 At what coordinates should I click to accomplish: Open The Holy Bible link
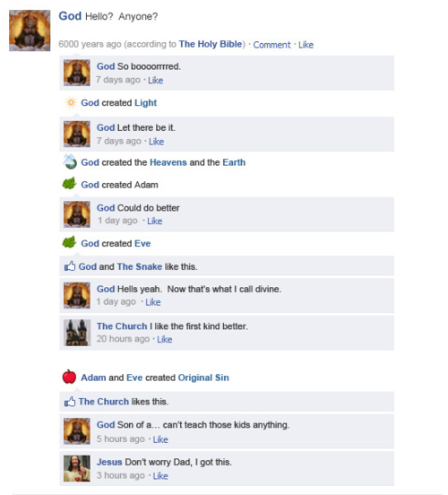coord(211,44)
